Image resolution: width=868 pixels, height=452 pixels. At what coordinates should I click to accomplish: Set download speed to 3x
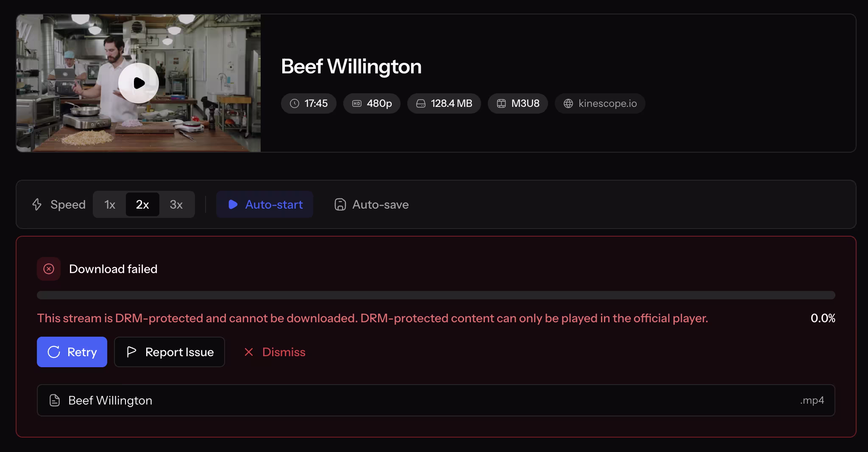[x=176, y=204]
